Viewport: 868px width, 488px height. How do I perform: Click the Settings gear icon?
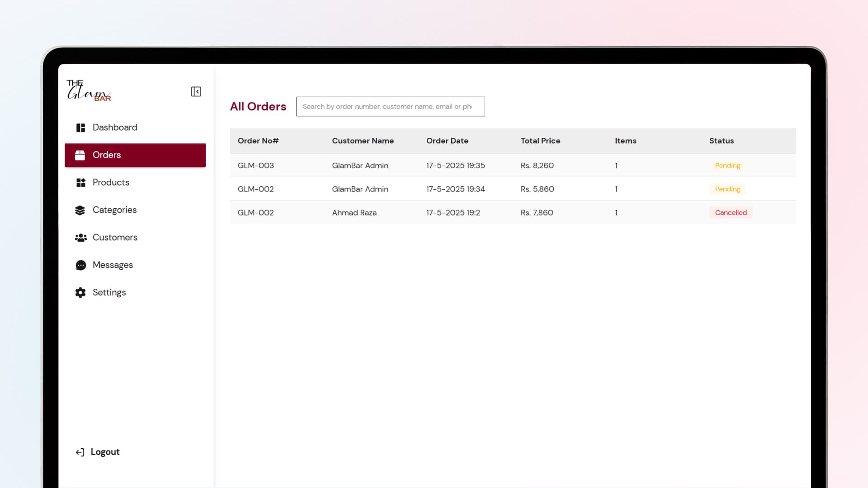80,293
